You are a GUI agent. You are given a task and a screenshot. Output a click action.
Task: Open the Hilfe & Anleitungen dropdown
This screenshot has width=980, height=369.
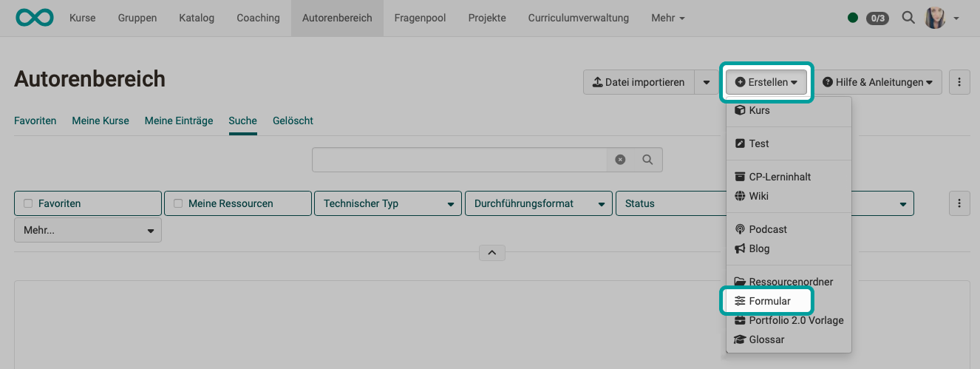click(x=877, y=82)
